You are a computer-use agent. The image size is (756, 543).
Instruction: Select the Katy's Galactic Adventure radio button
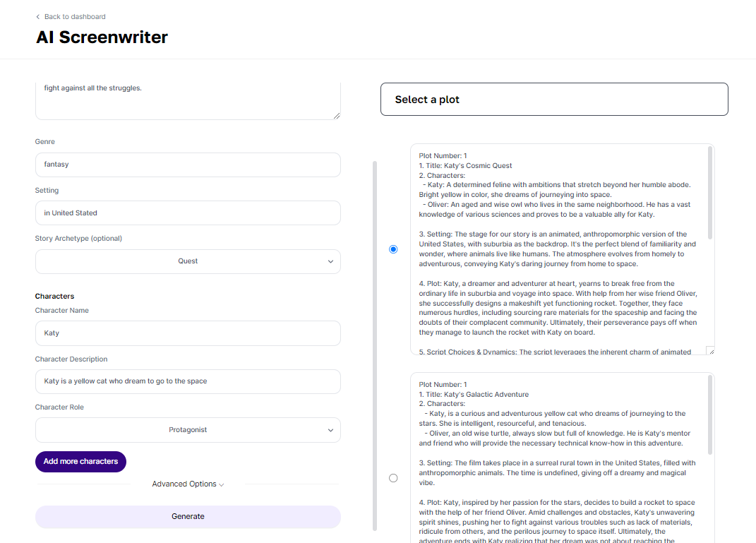pos(393,478)
